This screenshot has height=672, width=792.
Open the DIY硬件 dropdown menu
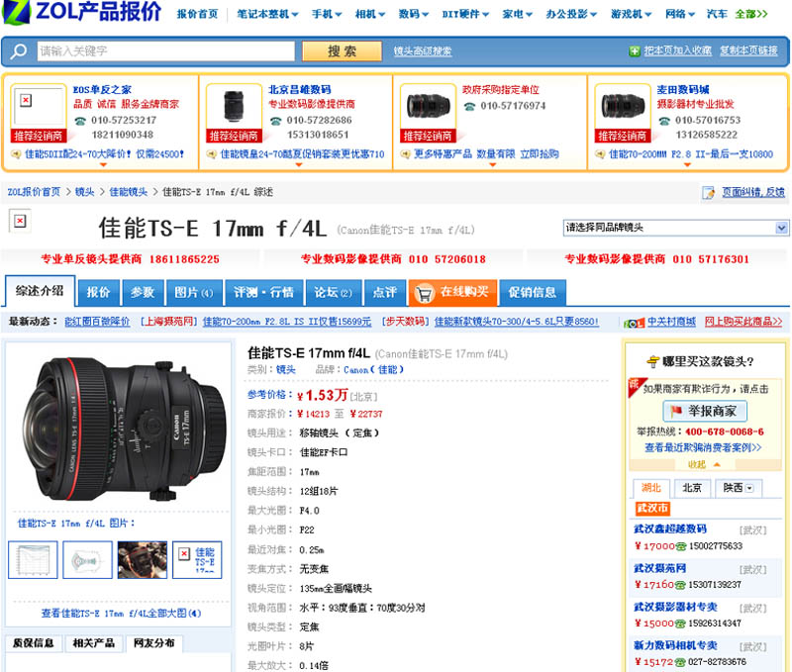coord(465,14)
